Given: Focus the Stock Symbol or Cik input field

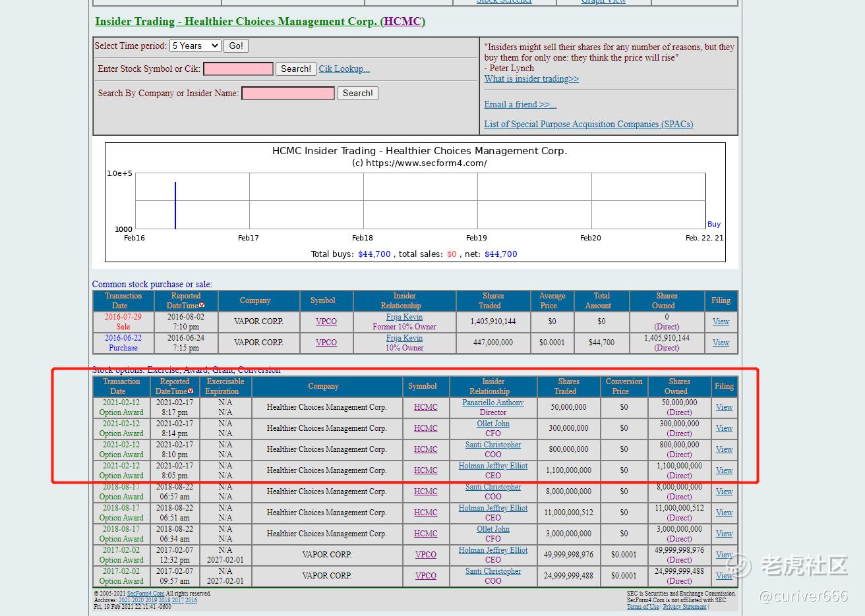Looking at the screenshot, I should [x=238, y=69].
